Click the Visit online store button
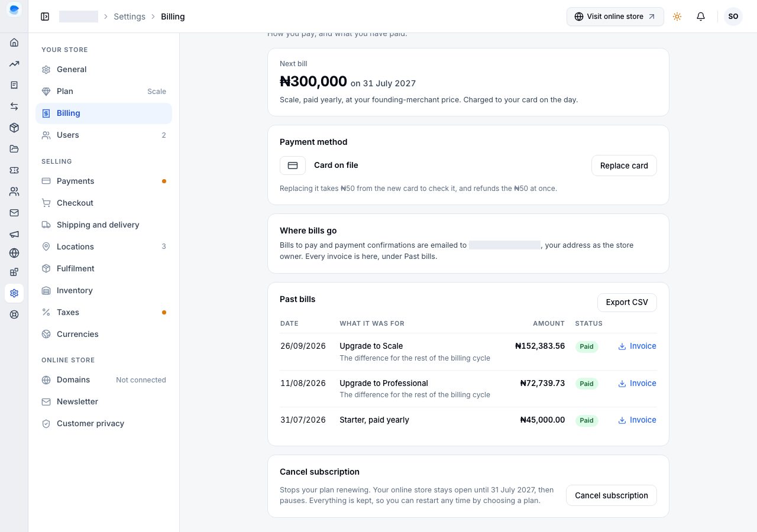The width and height of the screenshot is (757, 532). (x=615, y=17)
